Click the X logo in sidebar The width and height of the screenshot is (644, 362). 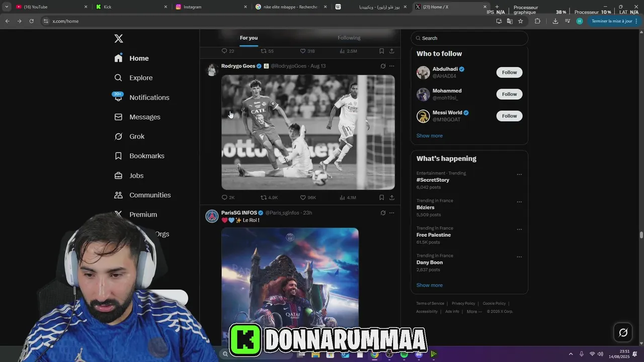(x=119, y=39)
